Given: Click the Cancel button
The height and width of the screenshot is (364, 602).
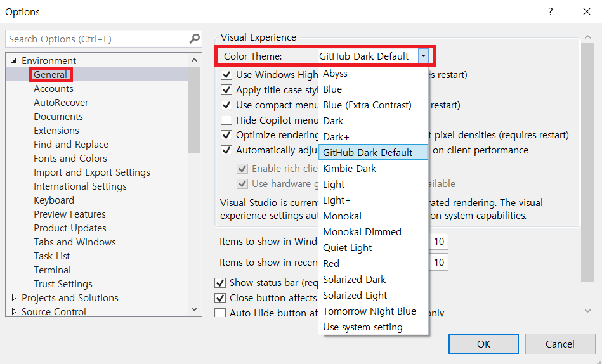Looking at the screenshot, I should 559,344.
